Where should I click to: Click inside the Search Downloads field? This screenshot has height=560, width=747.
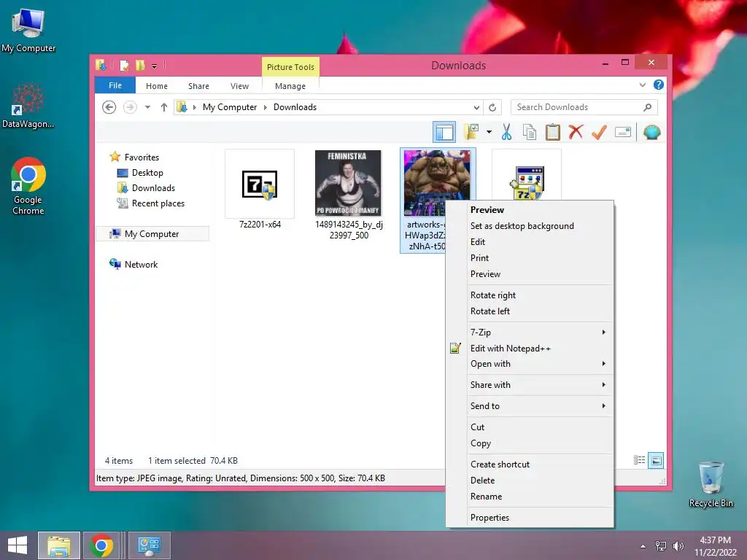click(584, 107)
